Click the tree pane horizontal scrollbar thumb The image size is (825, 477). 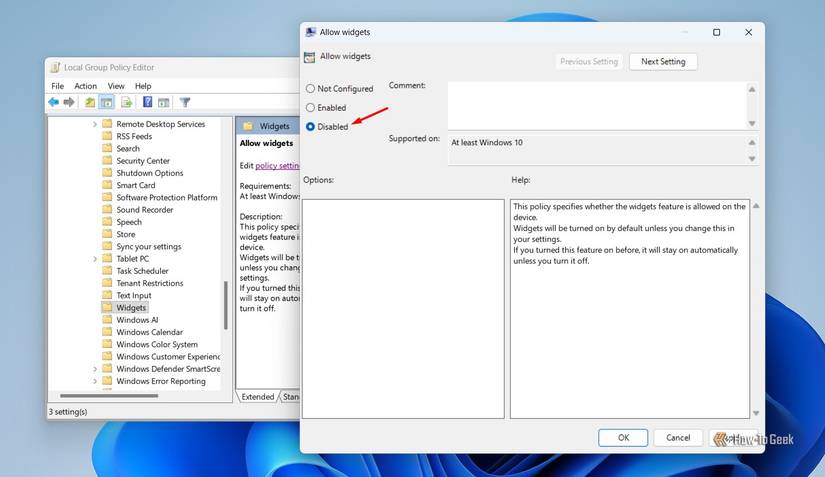(108, 395)
